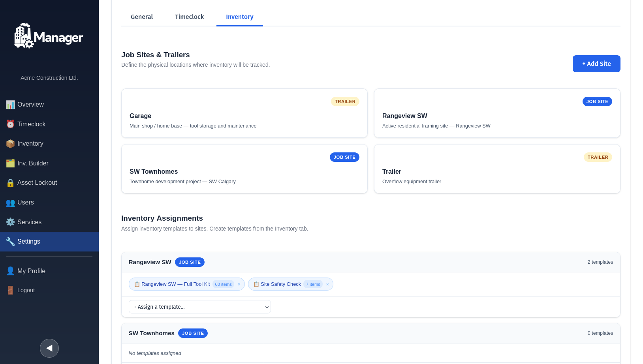The width and height of the screenshot is (643, 364).
Task: Select the Manager logo at the top
Action: (x=49, y=36)
